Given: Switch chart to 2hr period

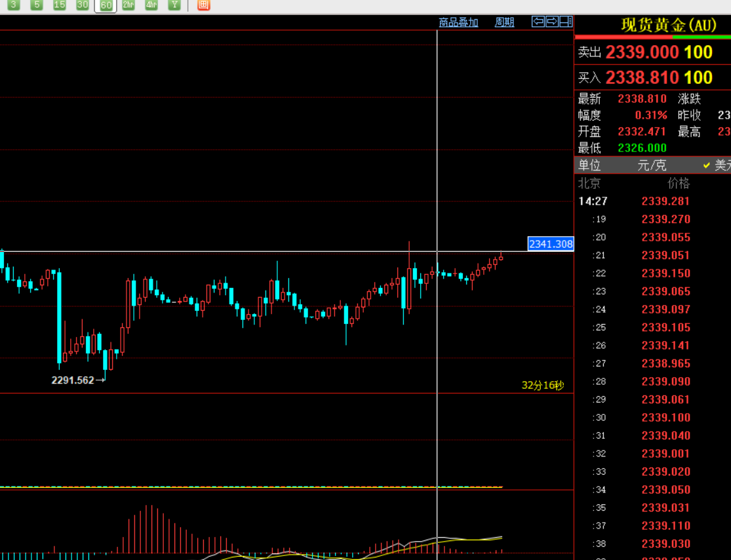Looking at the screenshot, I should (128, 5).
